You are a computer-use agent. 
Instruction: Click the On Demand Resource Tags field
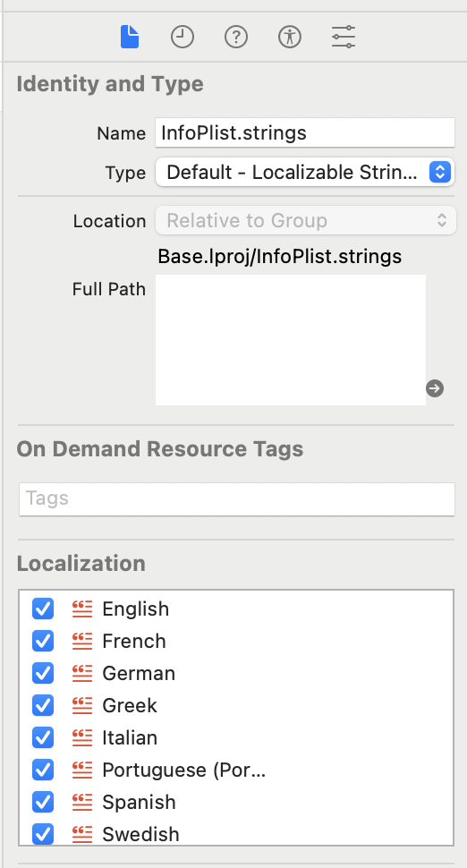[x=237, y=498]
